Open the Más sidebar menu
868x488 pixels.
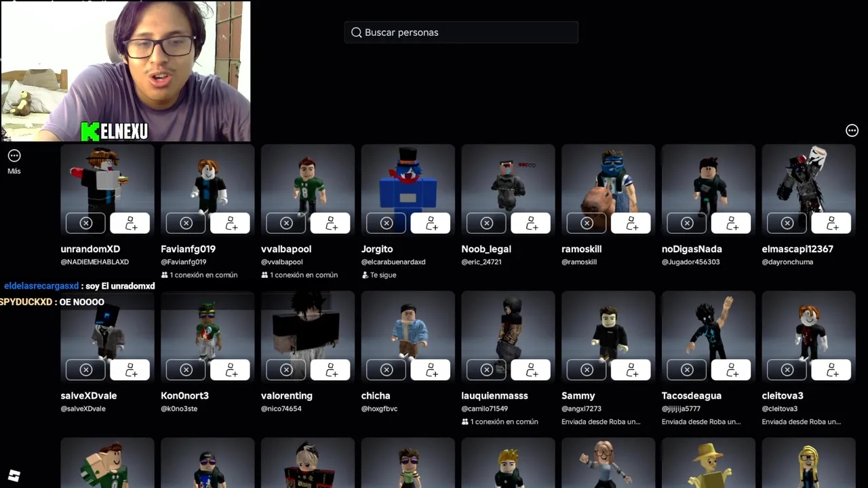pyautogui.click(x=14, y=161)
